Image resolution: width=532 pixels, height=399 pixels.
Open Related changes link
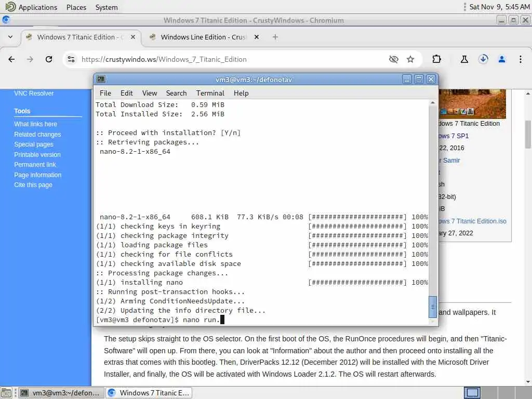[x=37, y=135]
